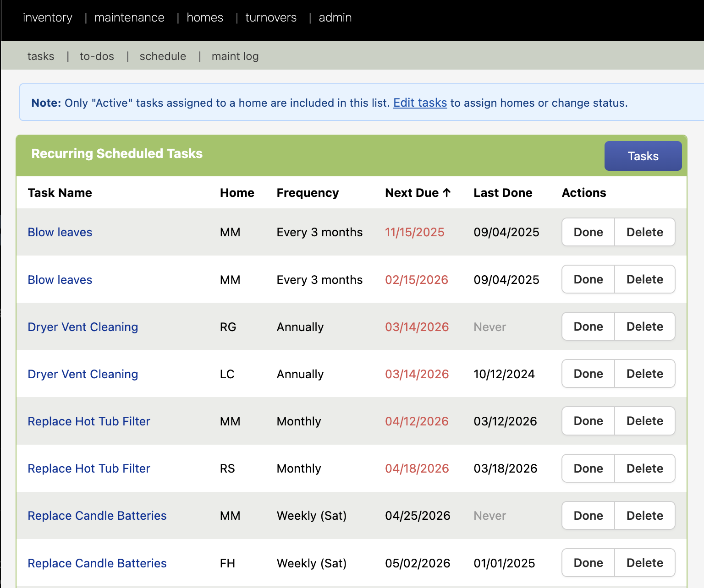Screen dimensions: 704x588
Task: Click the Home column header
Action: click(x=237, y=193)
